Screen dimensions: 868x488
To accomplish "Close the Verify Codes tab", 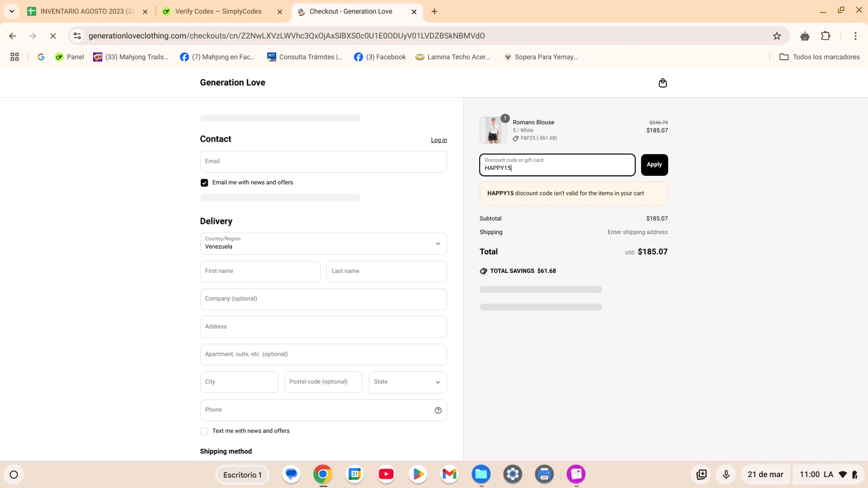I will click(280, 12).
